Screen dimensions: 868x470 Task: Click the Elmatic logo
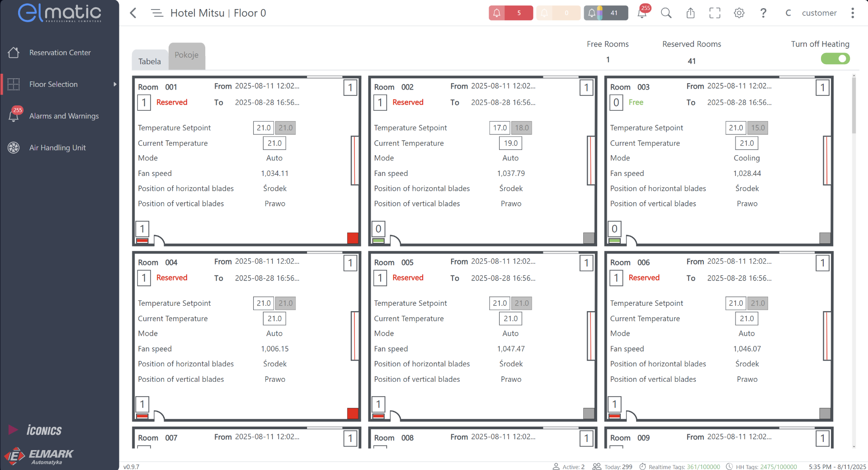(x=59, y=13)
